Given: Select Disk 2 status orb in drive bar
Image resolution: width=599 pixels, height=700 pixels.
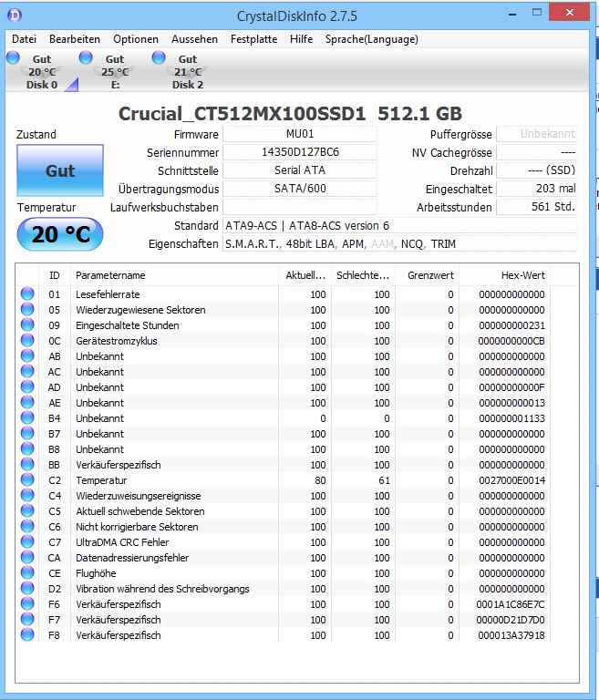Looking at the screenshot, I should (159, 57).
